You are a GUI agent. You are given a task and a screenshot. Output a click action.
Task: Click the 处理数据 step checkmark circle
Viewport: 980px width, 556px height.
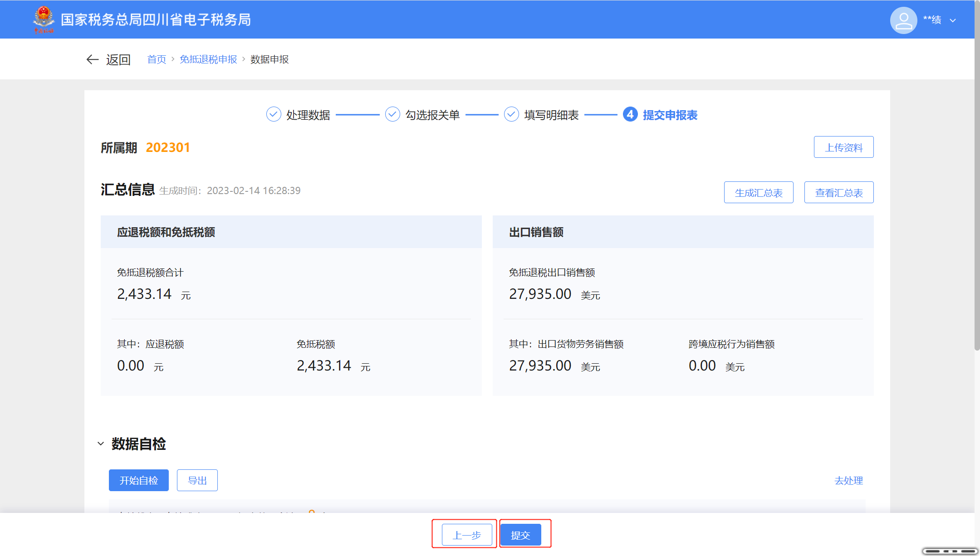[274, 114]
